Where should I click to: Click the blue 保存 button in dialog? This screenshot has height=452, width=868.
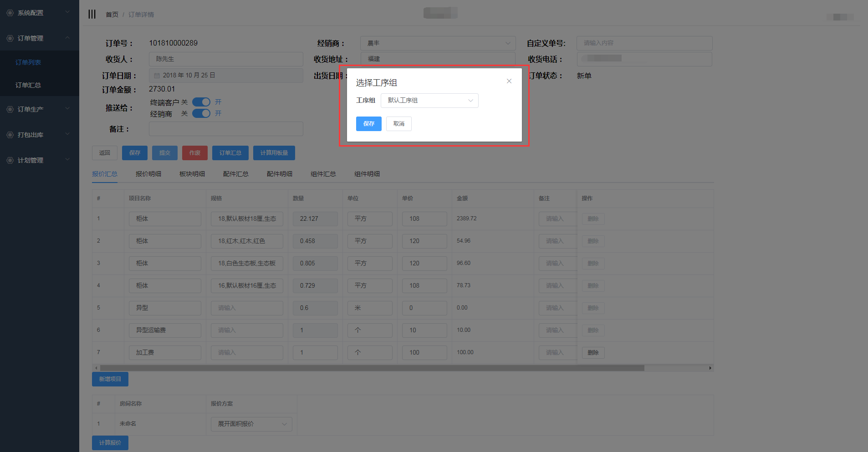(x=368, y=124)
